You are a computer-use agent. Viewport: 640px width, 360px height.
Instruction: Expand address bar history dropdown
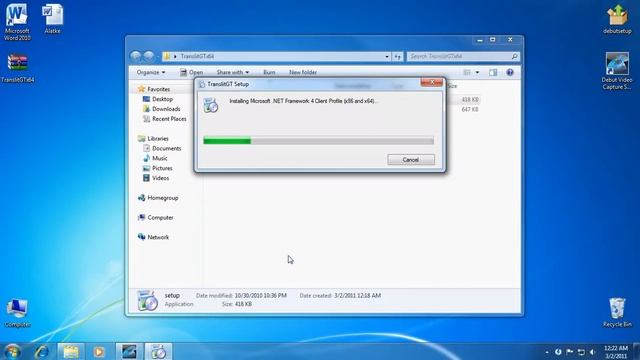coord(387,56)
